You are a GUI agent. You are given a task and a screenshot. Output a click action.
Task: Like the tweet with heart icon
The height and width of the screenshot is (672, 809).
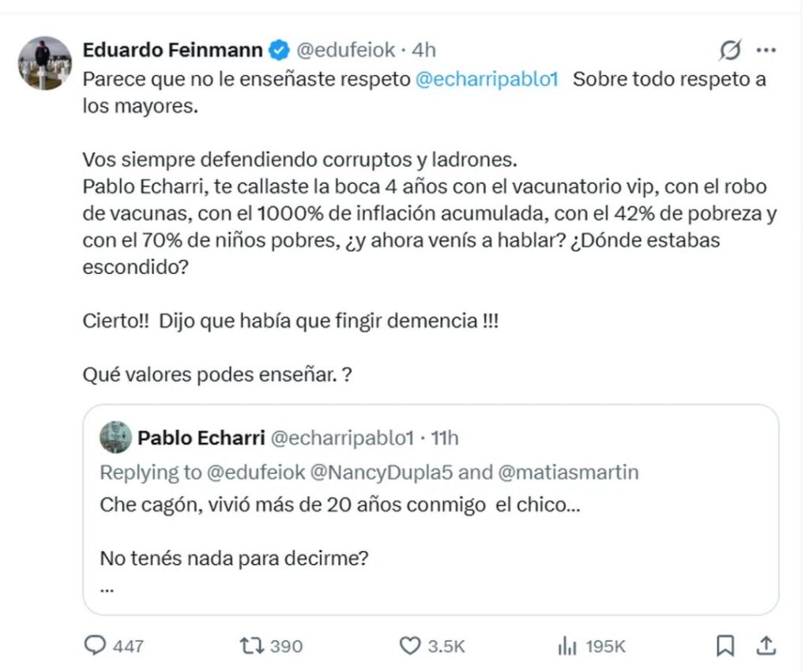point(409,646)
